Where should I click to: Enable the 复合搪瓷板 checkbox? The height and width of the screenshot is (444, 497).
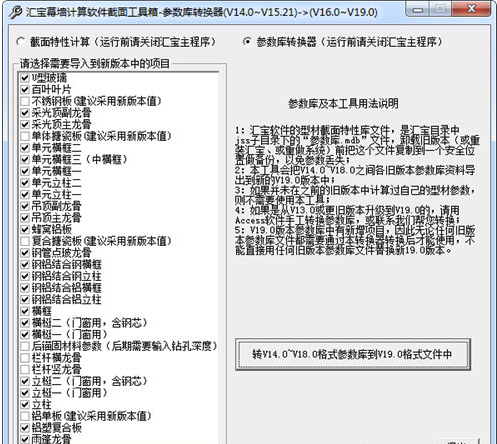[25, 241]
